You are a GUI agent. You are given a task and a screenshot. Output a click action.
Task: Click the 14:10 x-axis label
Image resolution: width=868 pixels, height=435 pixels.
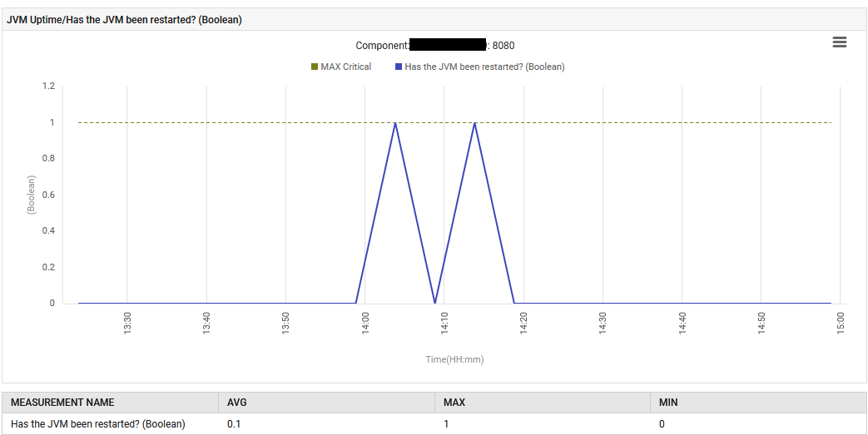click(444, 322)
